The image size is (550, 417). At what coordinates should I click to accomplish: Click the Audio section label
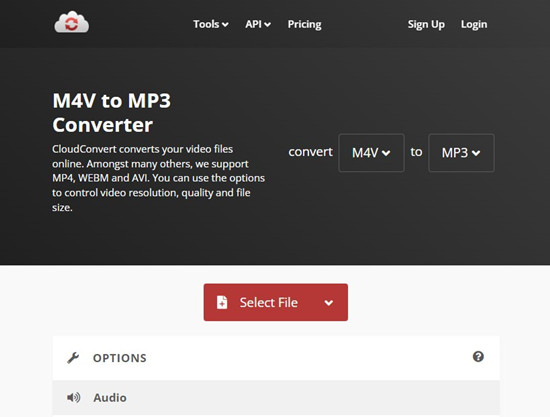coord(110,398)
